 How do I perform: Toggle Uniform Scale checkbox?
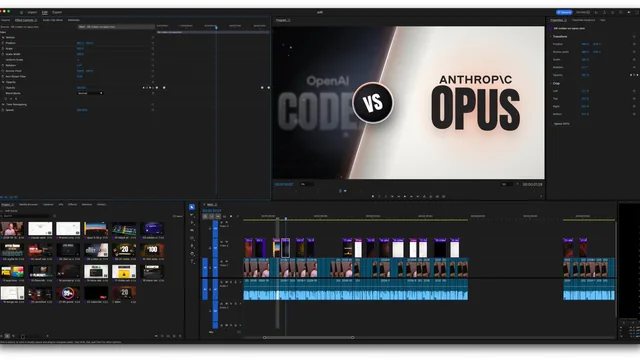pos(78,60)
